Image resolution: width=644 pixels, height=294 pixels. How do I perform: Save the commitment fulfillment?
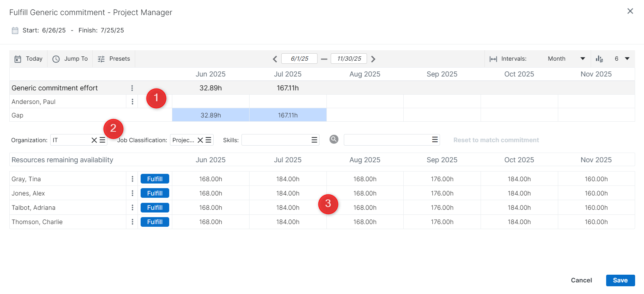[620, 280]
